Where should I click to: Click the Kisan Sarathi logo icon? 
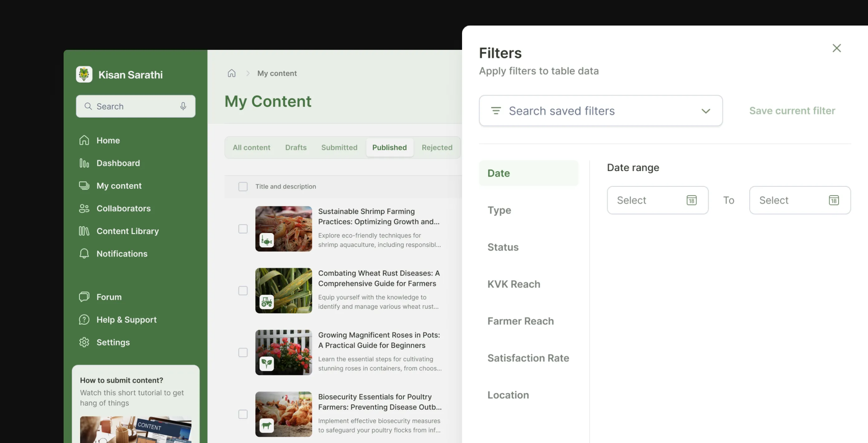(84, 74)
